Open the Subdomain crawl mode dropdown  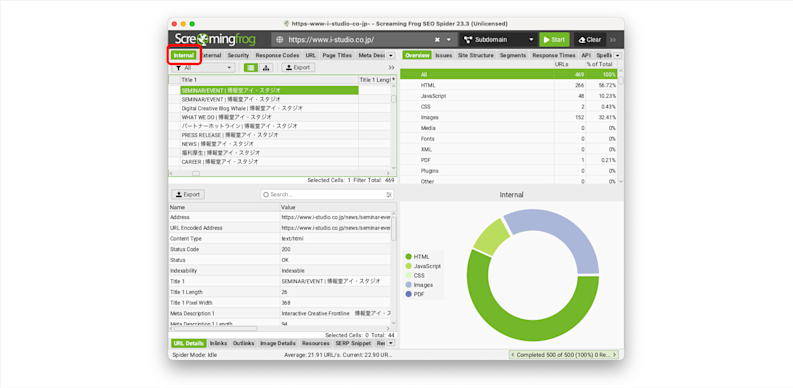(x=499, y=39)
